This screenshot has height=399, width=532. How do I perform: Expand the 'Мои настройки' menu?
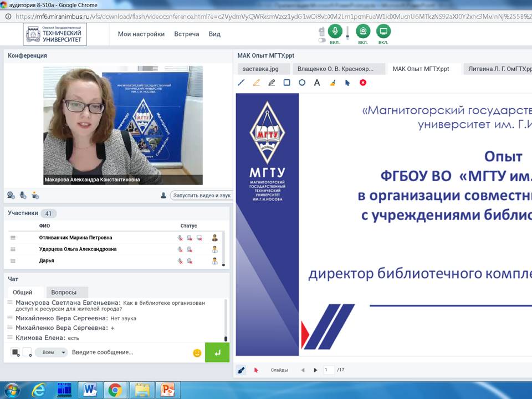[x=141, y=34]
